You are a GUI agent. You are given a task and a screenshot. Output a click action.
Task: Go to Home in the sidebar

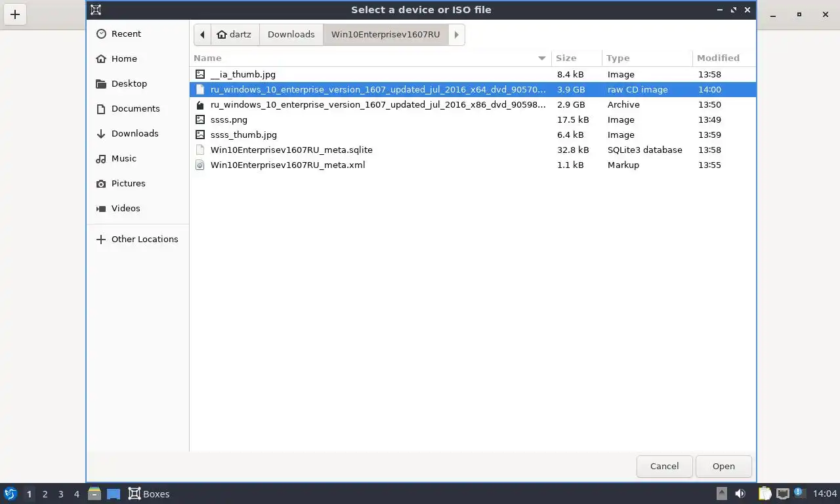coord(138,58)
